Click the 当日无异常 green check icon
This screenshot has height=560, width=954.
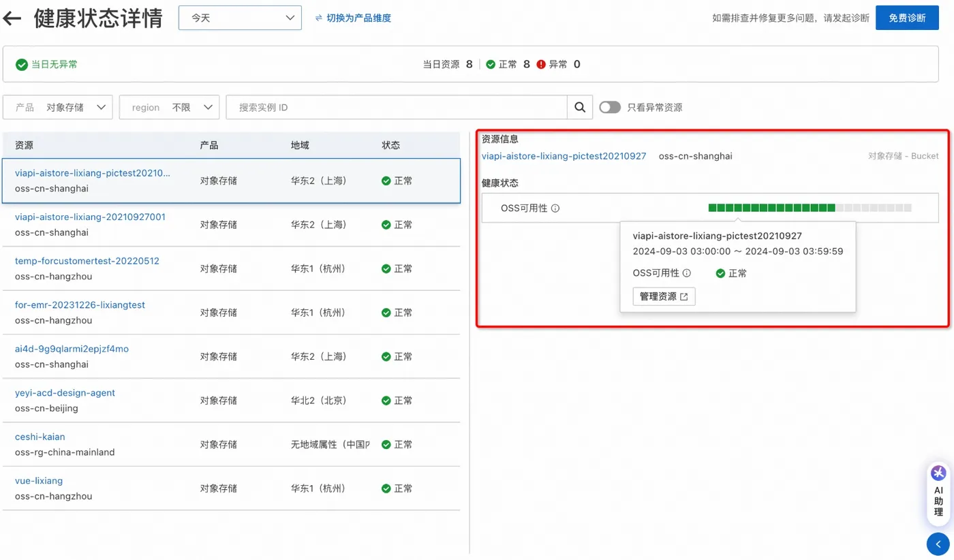(22, 65)
